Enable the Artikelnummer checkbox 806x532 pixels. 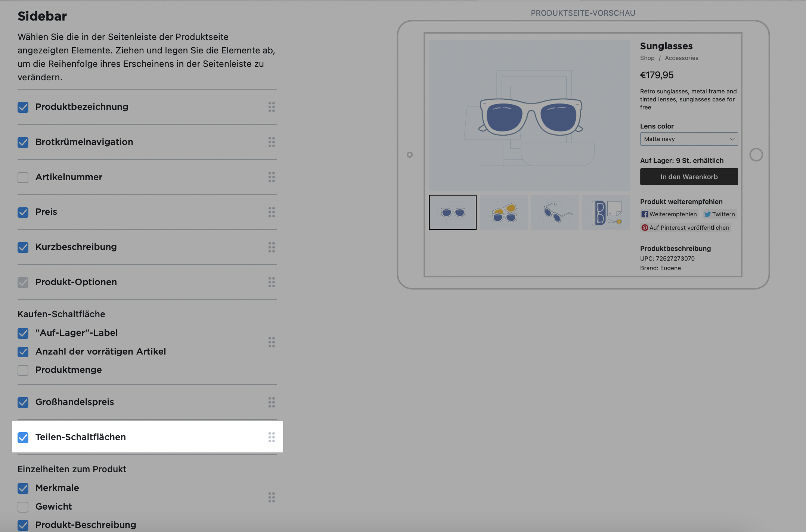coord(23,177)
